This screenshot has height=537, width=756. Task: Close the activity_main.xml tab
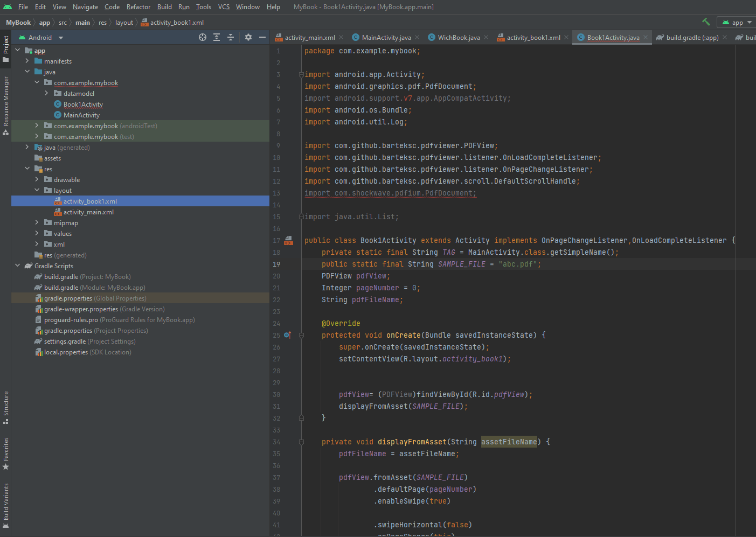tap(341, 38)
